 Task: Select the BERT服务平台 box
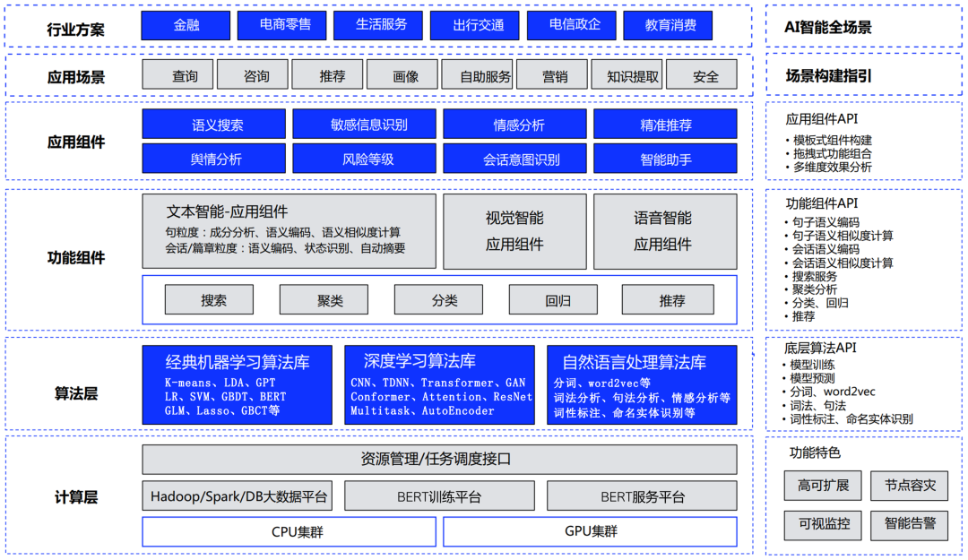coord(642,495)
